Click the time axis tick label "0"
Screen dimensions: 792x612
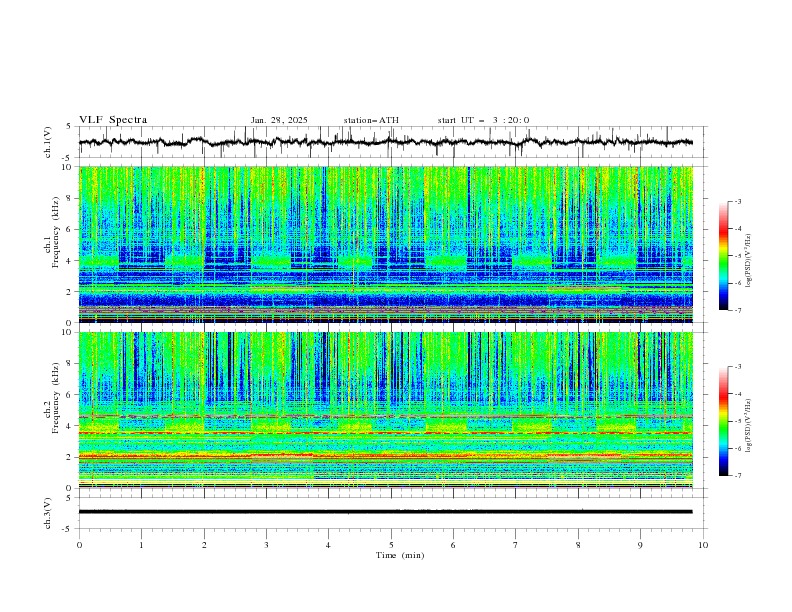[x=79, y=545]
